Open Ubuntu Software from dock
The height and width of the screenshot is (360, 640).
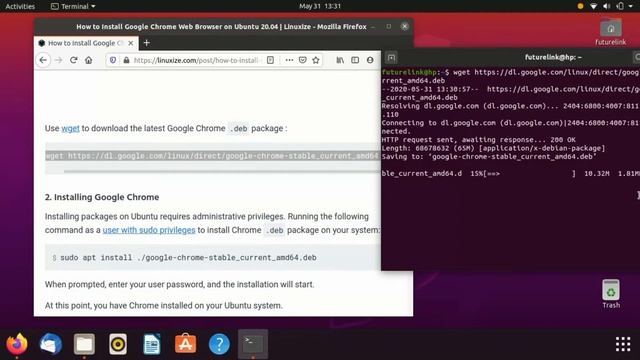tap(185, 344)
